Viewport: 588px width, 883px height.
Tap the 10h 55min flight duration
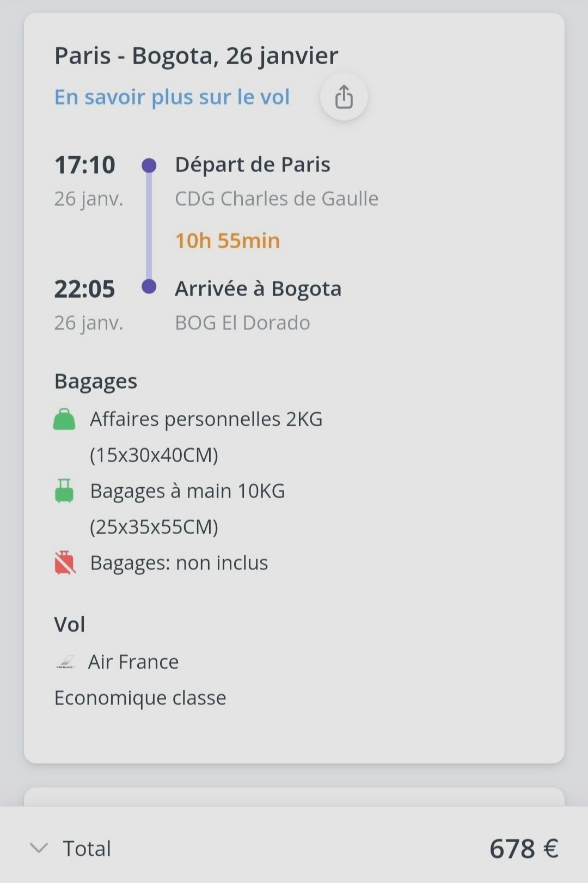[228, 241]
